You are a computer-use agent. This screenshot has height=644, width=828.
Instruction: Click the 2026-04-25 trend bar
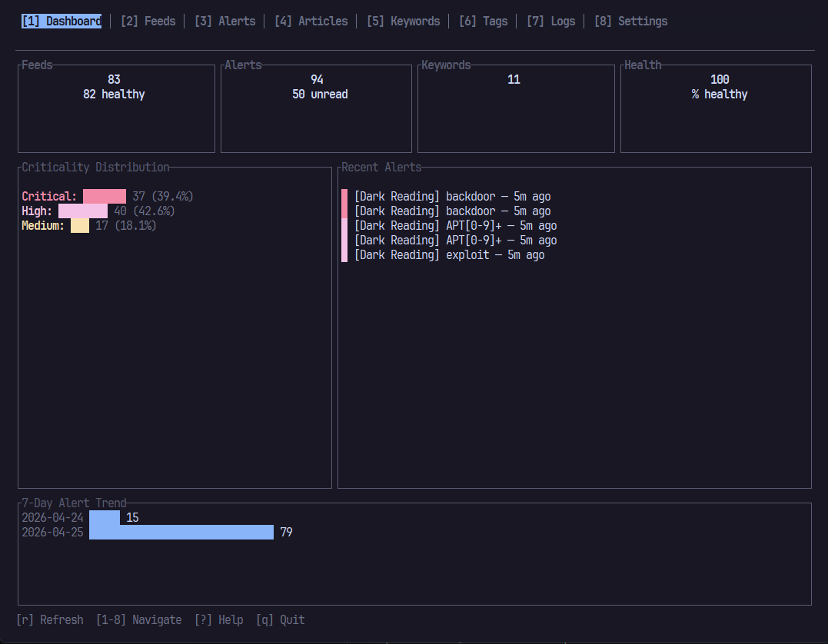click(x=181, y=532)
